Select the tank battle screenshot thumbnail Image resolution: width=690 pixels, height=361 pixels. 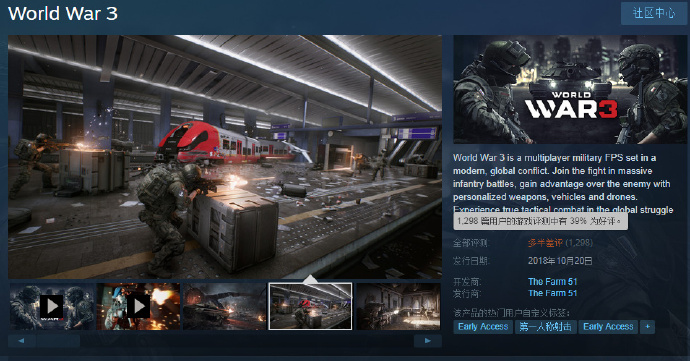(224, 306)
